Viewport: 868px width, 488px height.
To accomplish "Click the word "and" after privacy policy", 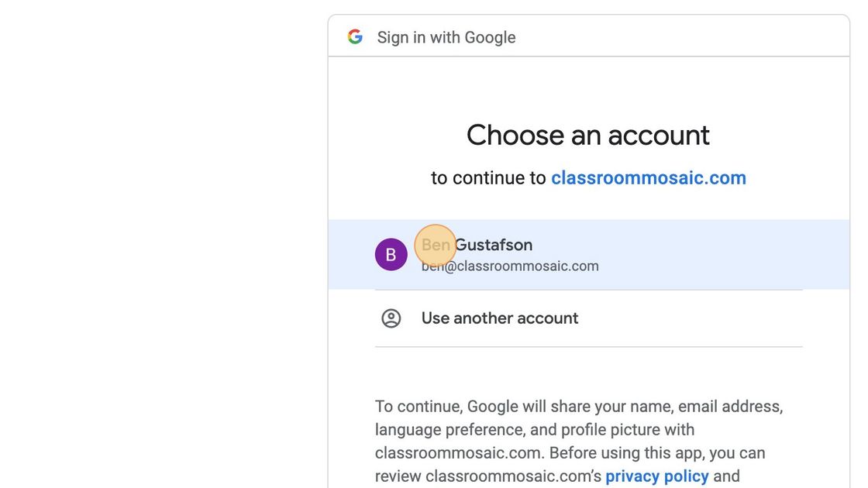I will [x=727, y=476].
